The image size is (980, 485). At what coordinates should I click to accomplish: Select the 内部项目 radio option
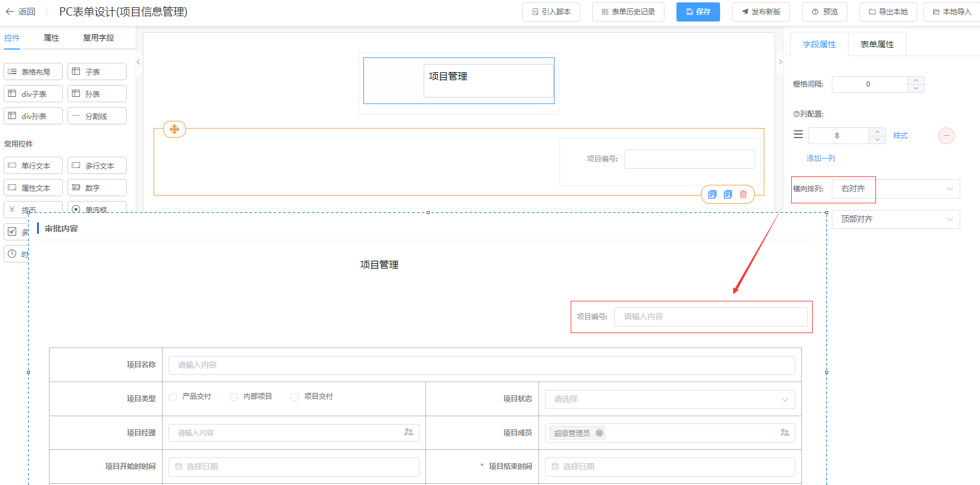(x=234, y=397)
